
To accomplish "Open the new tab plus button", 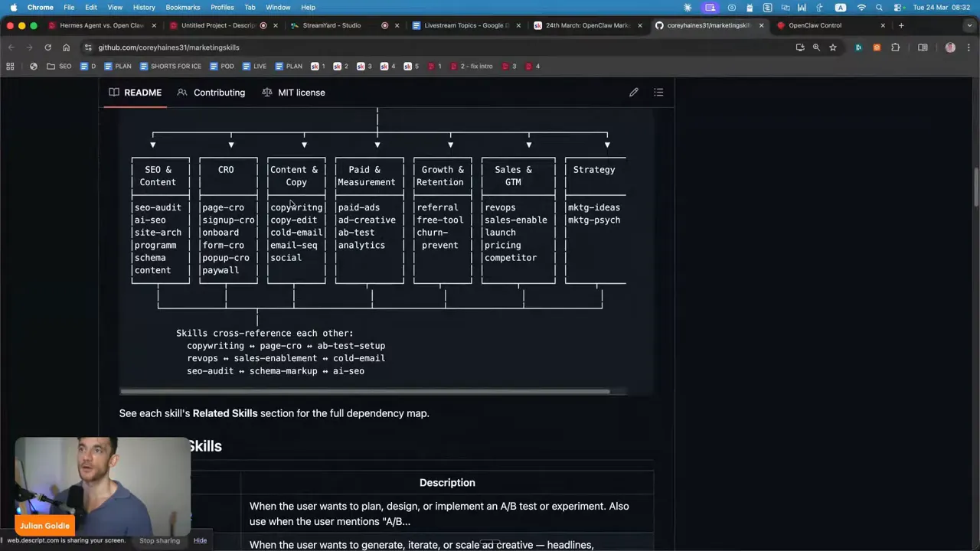I will point(901,25).
